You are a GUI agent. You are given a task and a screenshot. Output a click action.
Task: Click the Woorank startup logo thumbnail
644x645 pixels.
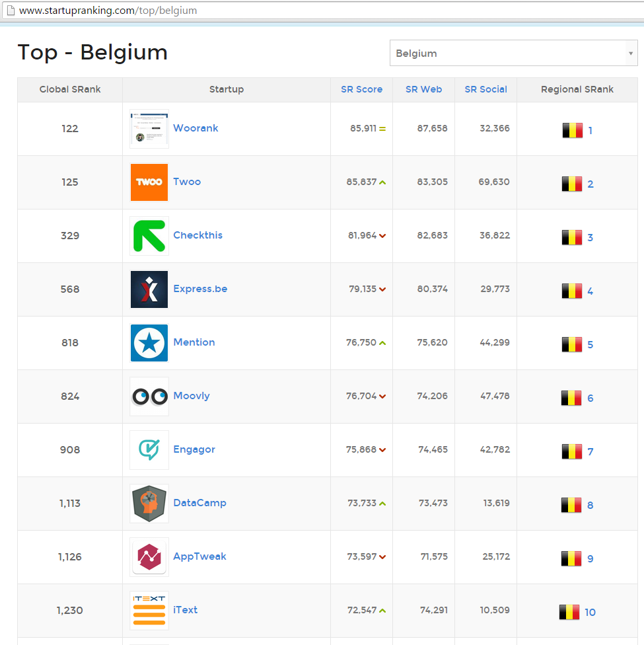(x=149, y=129)
